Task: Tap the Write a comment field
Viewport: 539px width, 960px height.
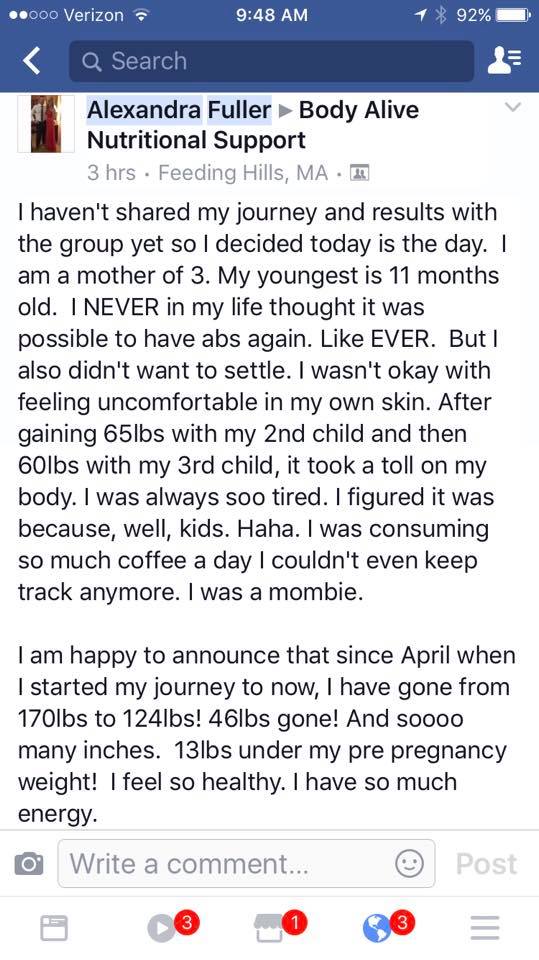Action: click(246, 864)
